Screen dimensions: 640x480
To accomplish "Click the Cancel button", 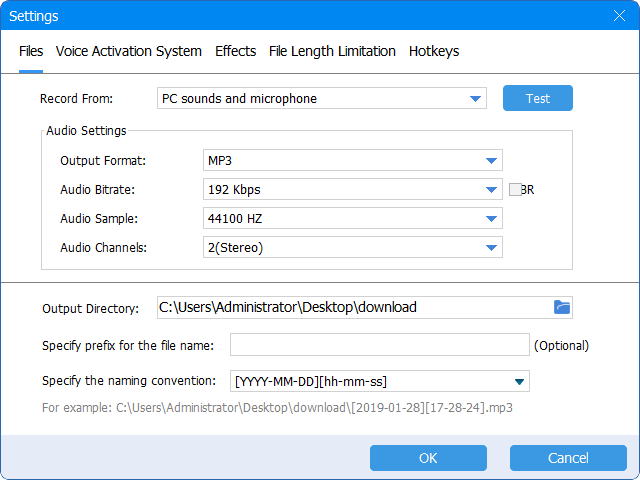I will (568, 458).
